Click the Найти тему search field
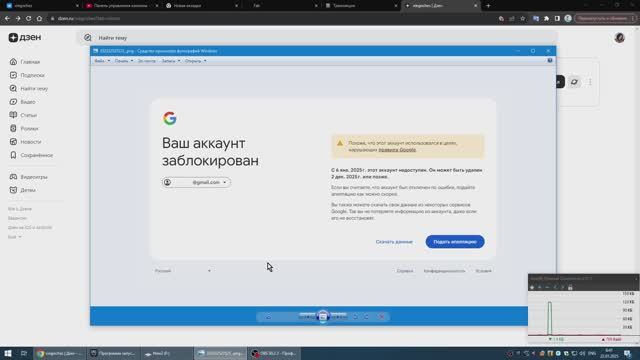The width and height of the screenshot is (640, 360). (318, 38)
